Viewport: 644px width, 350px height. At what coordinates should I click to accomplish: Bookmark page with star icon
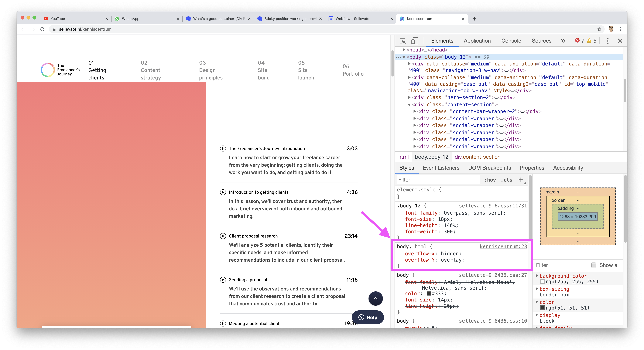599,29
